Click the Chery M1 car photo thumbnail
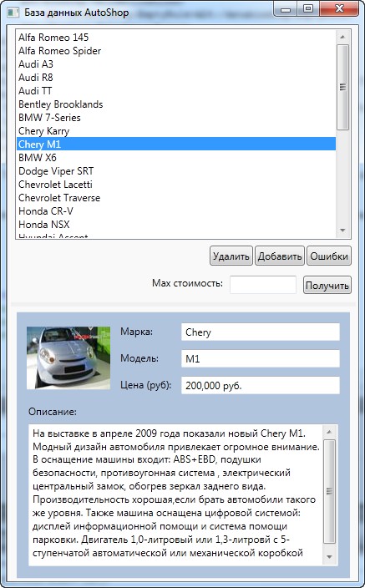 point(68,357)
